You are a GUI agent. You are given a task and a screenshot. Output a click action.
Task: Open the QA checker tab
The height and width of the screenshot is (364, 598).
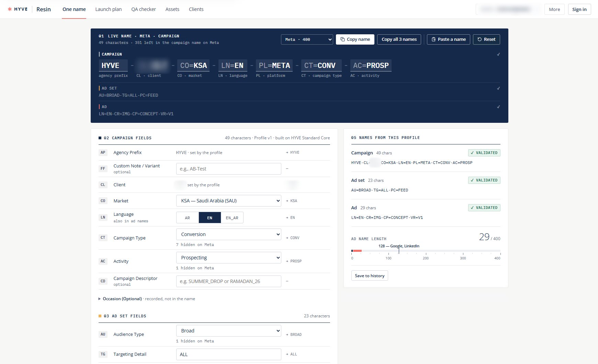[x=144, y=9]
